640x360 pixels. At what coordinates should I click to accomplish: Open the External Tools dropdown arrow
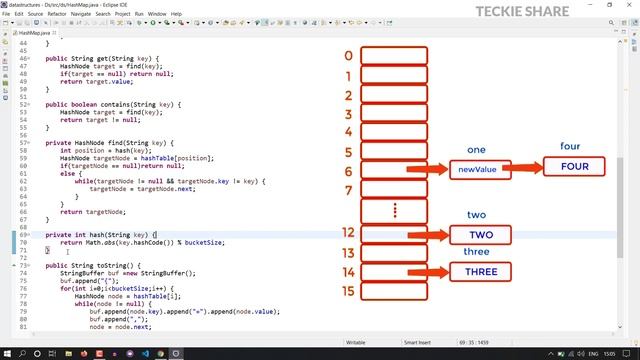pos(188,23)
